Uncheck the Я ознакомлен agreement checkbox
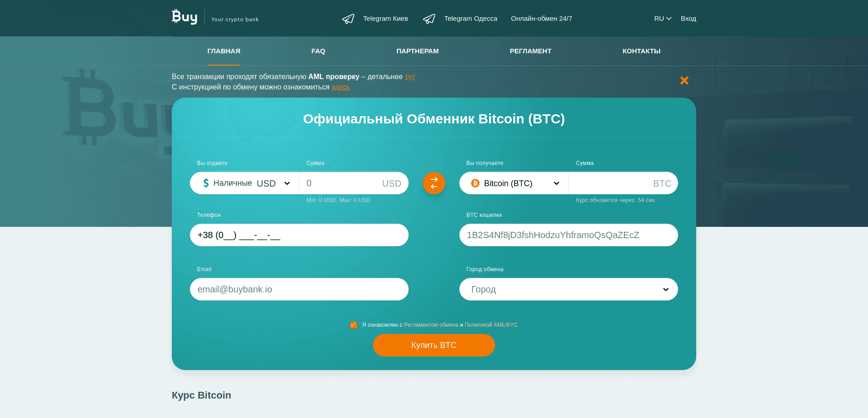The height and width of the screenshot is (418, 868). coord(354,325)
